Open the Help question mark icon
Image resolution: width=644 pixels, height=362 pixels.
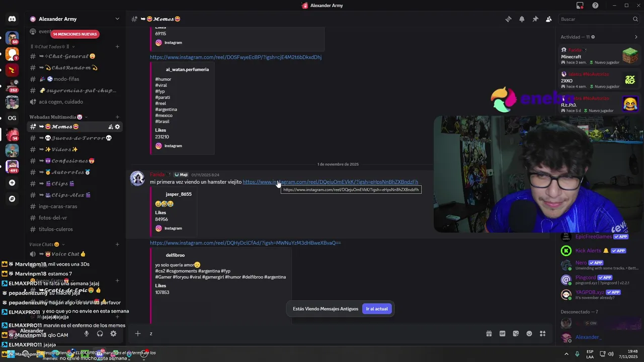pos(595,6)
